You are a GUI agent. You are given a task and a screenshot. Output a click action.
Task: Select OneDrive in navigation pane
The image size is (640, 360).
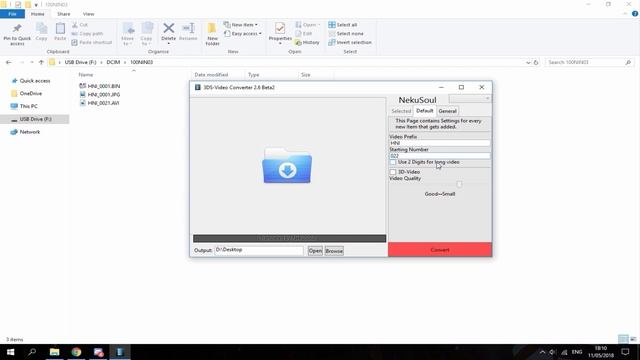(x=31, y=93)
